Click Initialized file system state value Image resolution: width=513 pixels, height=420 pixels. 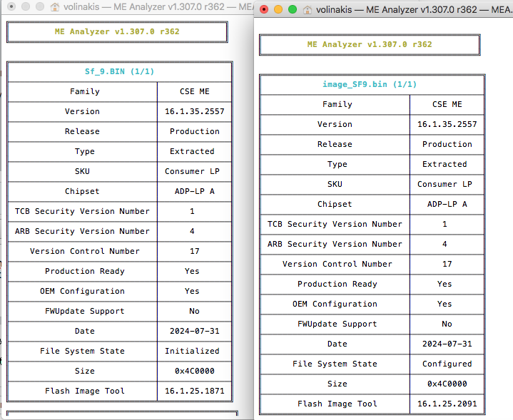(x=192, y=351)
